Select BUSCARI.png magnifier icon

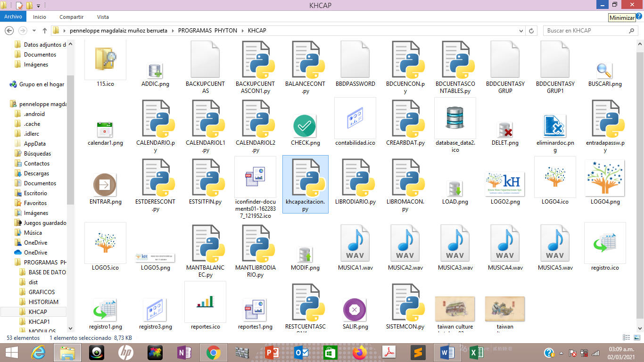point(605,71)
